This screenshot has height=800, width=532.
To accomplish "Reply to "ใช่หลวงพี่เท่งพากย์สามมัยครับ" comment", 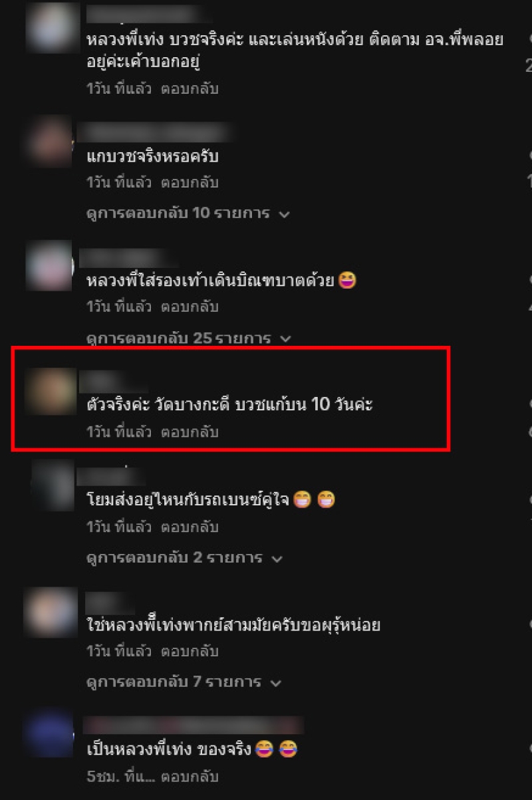I will [x=190, y=652].
